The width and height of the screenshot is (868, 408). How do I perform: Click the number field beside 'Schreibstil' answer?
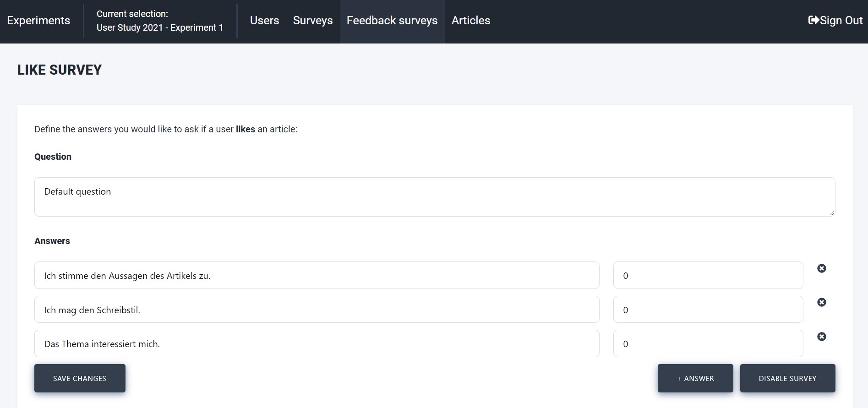708,310
